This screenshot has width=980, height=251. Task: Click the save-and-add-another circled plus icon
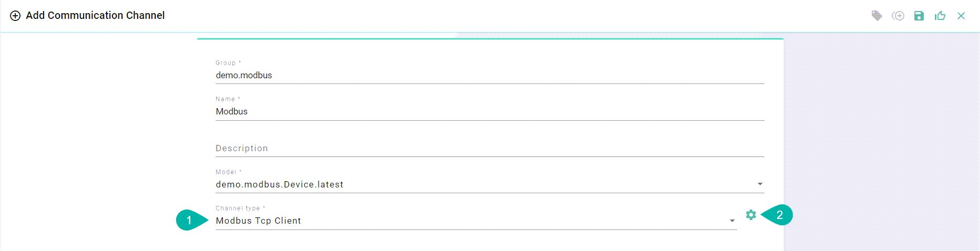tap(898, 16)
